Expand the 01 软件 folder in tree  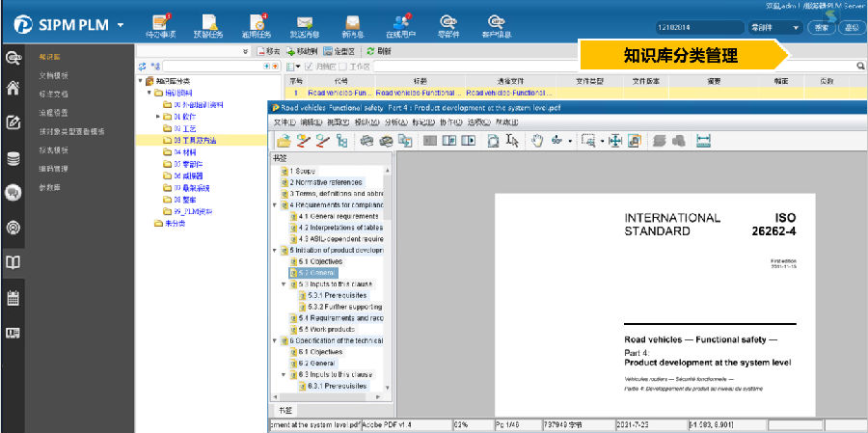pos(158,117)
